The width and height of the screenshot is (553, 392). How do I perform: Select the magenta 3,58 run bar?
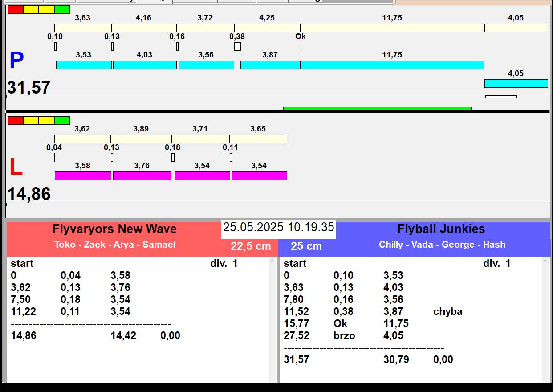pos(83,176)
